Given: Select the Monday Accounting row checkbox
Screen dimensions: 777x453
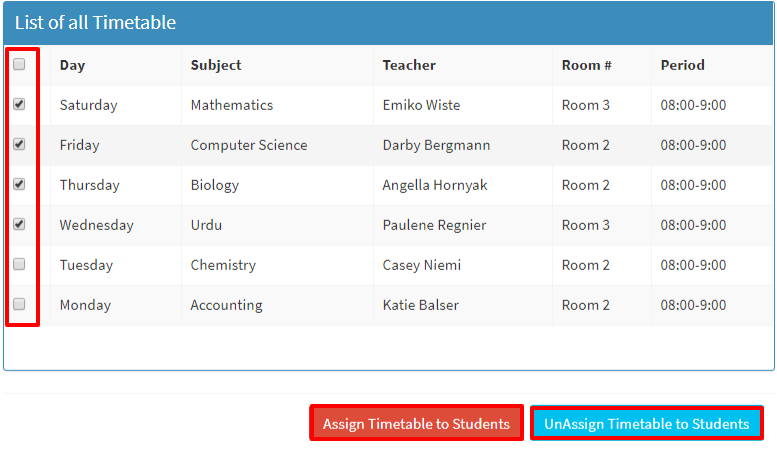Looking at the screenshot, I should 19,304.
